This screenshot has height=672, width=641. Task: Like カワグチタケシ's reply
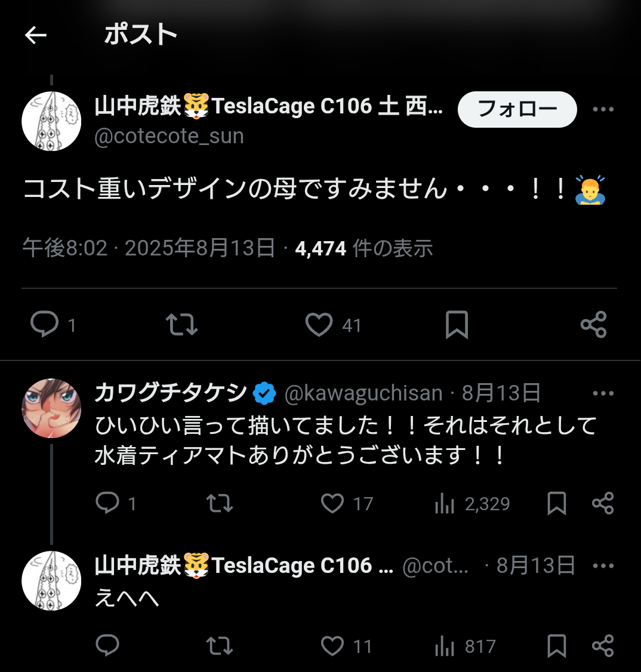click(332, 504)
